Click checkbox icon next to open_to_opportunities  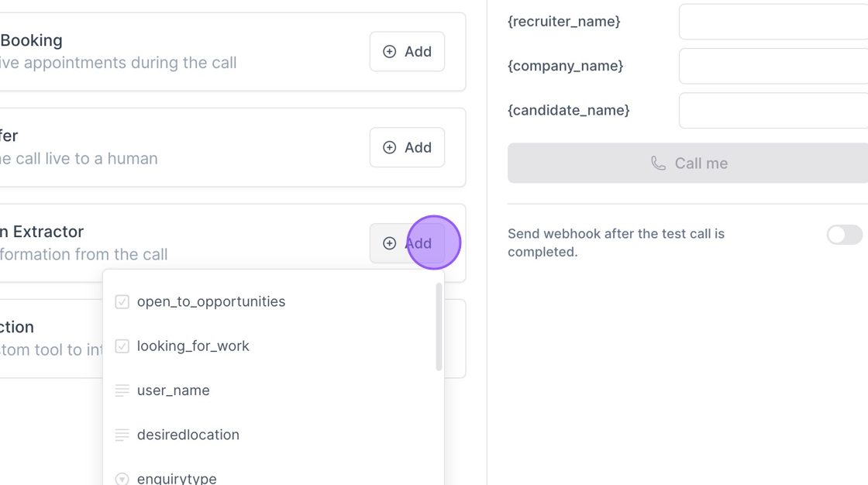point(122,302)
